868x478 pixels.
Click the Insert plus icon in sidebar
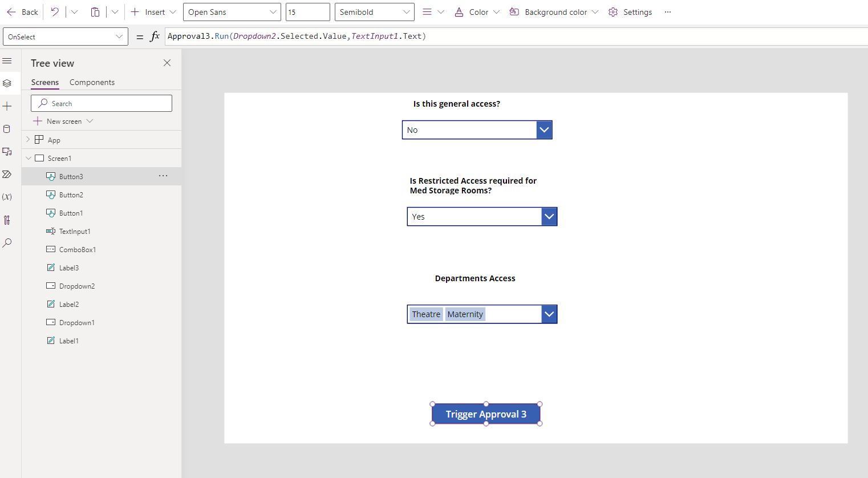pos(7,106)
